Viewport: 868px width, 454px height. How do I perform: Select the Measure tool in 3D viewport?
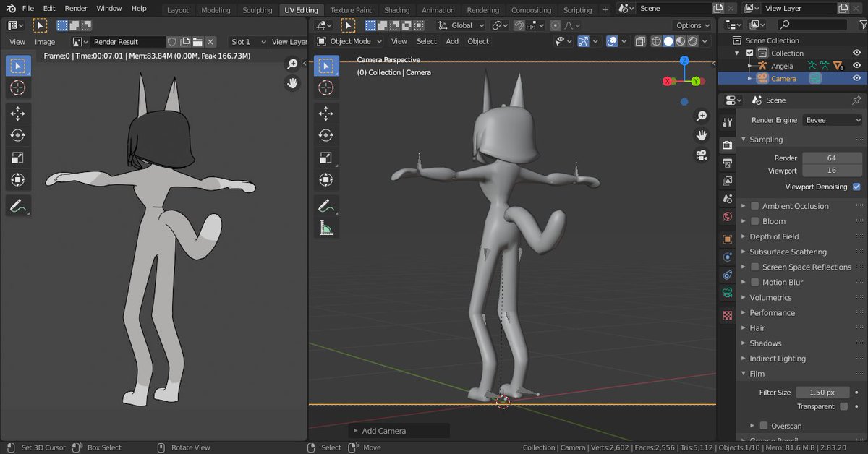(326, 228)
